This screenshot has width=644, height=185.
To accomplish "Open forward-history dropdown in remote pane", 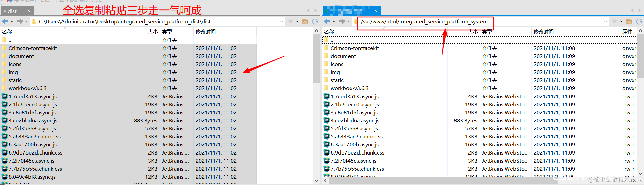I will [x=348, y=21].
